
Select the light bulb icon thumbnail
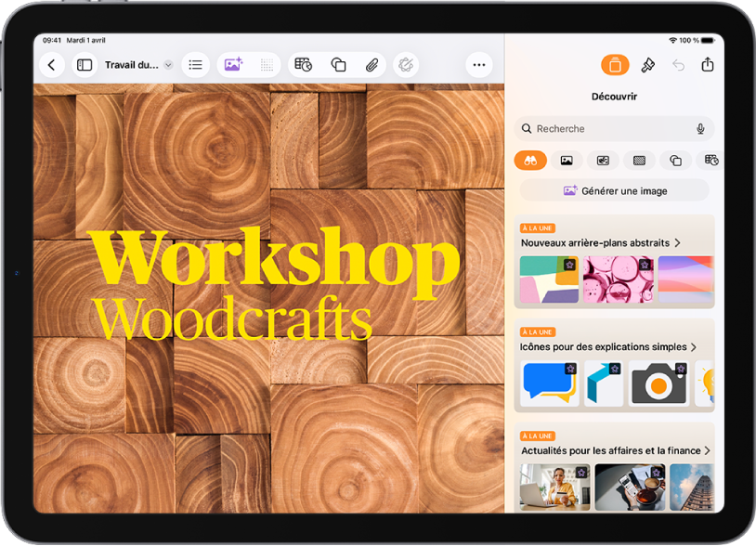704,383
